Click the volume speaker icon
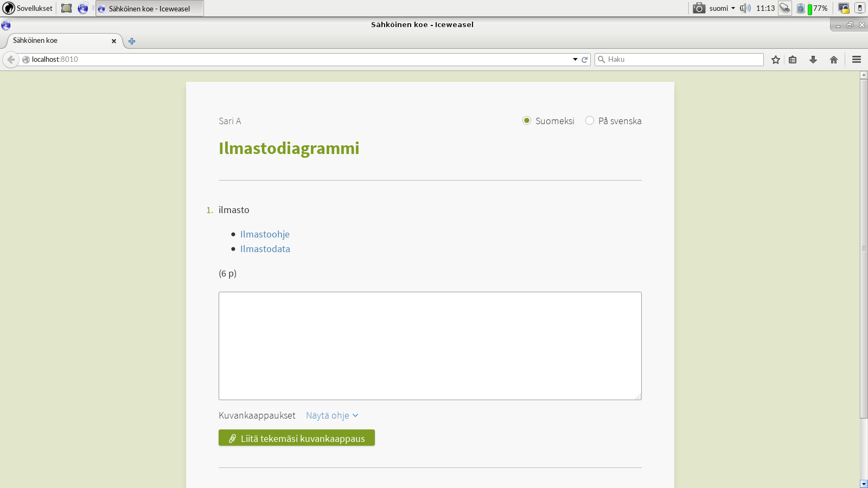The height and width of the screenshot is (488, 868). coord(745,8)
